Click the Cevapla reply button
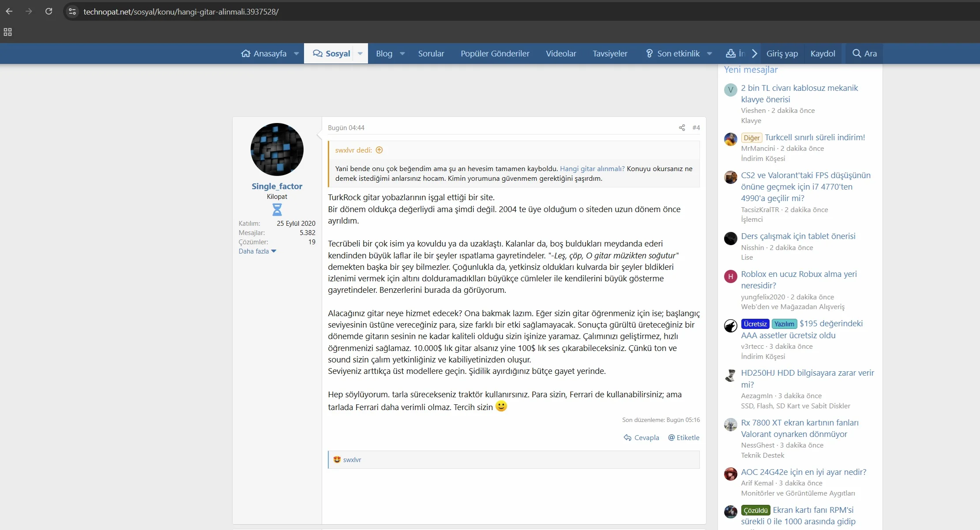 point(641,437)
